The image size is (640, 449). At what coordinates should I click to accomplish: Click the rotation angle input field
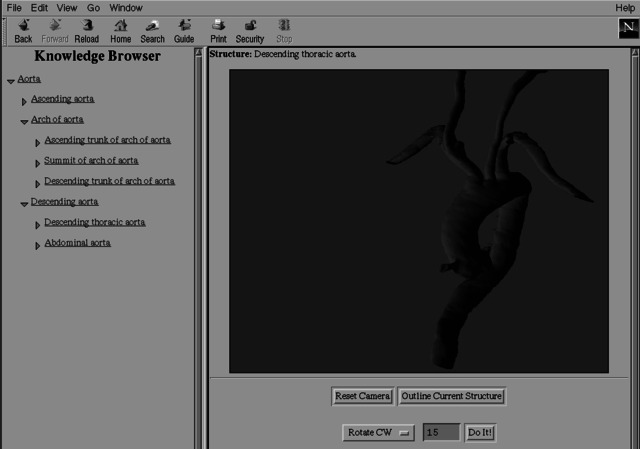(441, 432)
